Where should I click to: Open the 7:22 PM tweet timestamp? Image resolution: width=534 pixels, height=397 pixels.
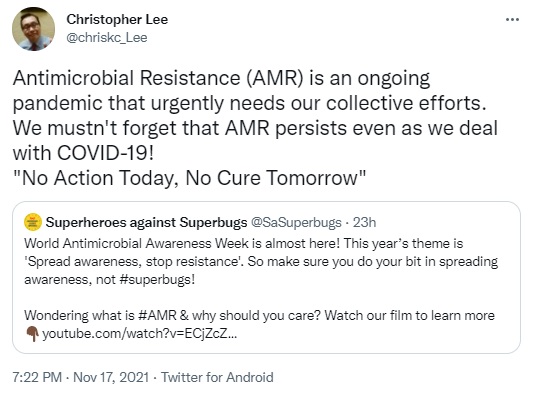37,377
